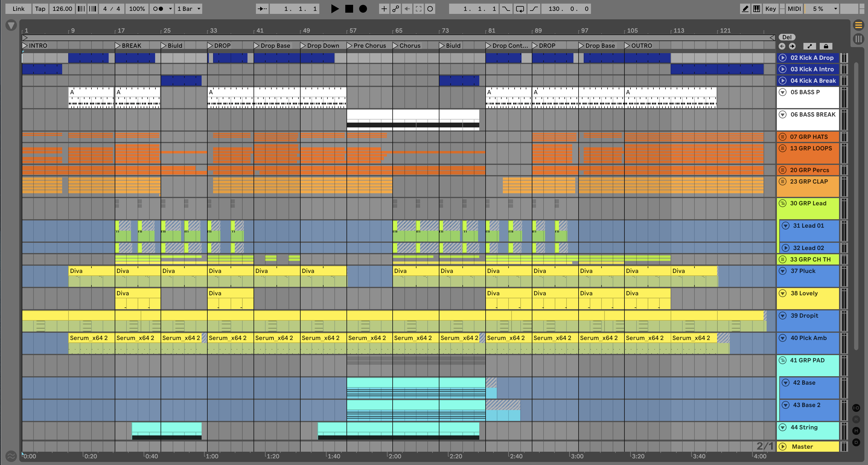Collapse the 30 GRP Lead group
The image size is (868, 465).
(x=783, y=203)
